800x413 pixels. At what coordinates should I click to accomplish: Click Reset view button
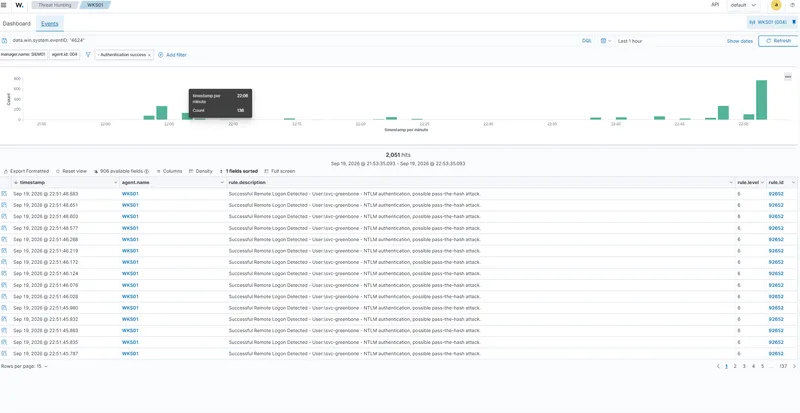[71, 172]
